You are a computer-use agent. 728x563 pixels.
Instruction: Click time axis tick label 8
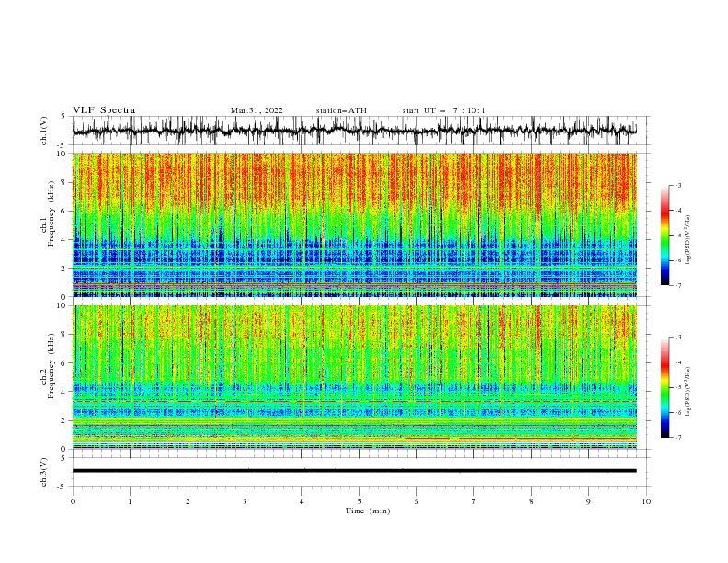(531, 501)
